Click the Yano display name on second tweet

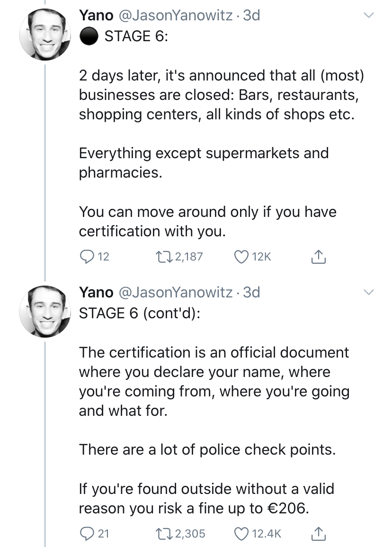coord(96,292)
